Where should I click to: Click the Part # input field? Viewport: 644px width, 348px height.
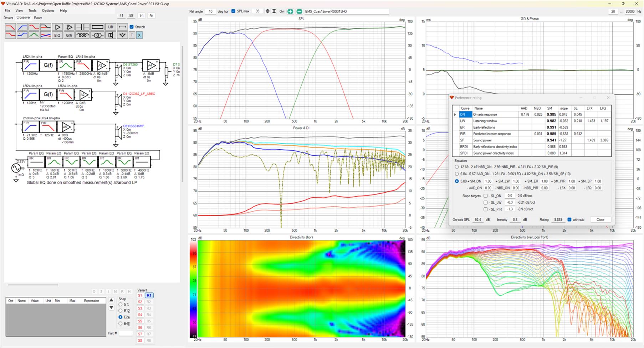pyautogui.click(x=126, y=333)
